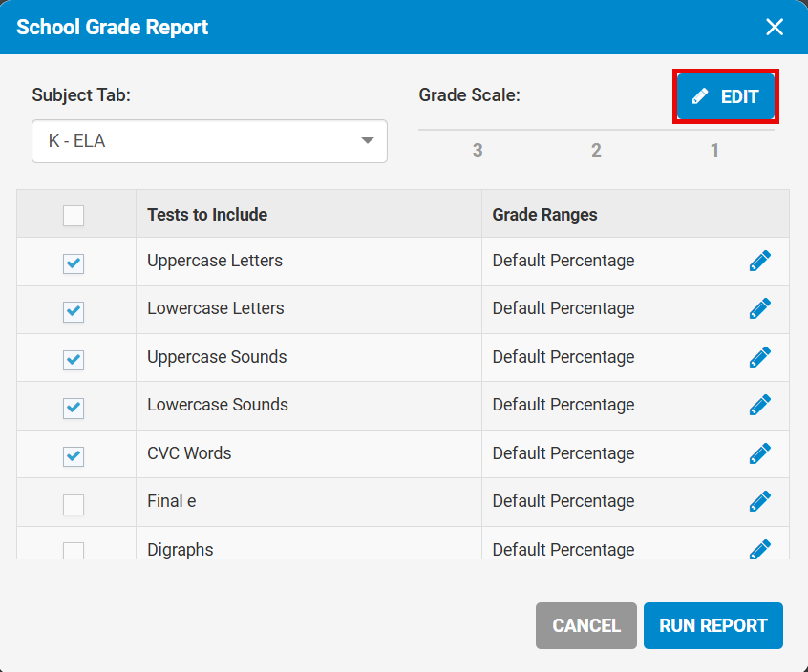This screenshot has width=808, height=672.
Task: Edit the Digraphs grade range
Action: click(x=760, y=549)
